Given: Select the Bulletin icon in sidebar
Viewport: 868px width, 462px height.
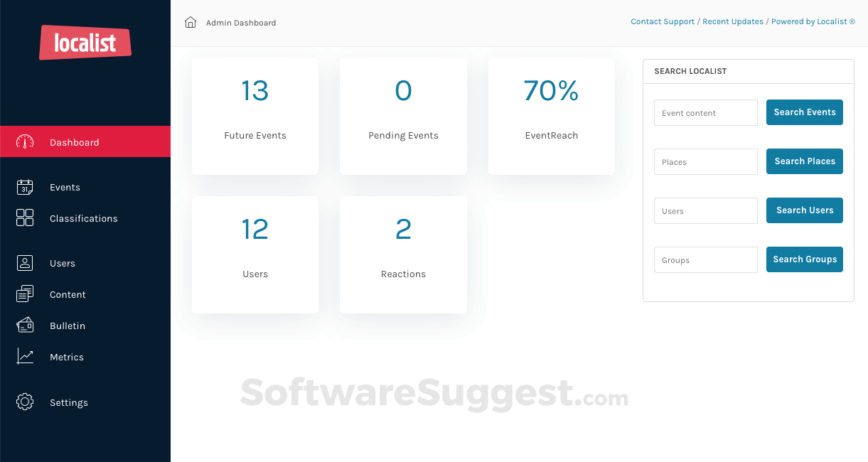Looking at the screenshot, I should coord(24,326).
